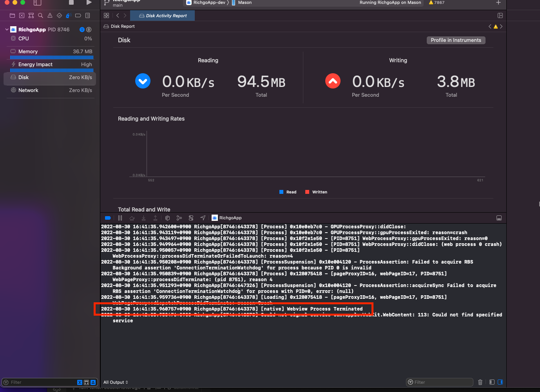Click the main branch source control menu
Screen dimensions: 540x392
pos(118,5)
